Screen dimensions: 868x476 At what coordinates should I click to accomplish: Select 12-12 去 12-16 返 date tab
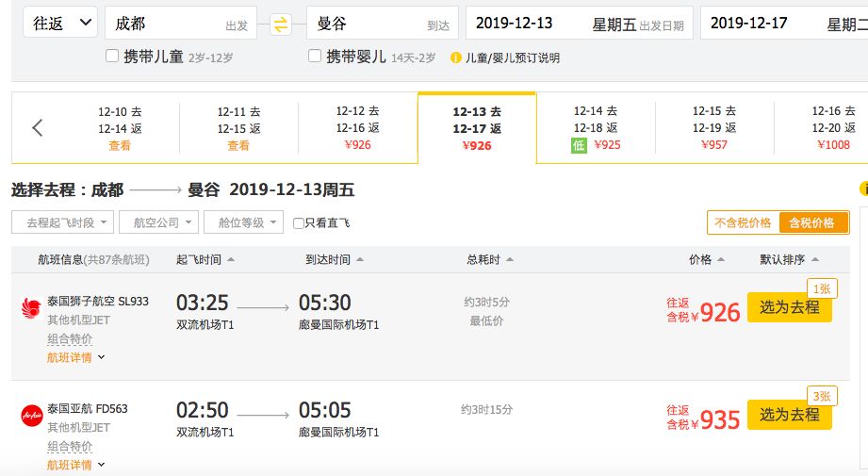357,128
